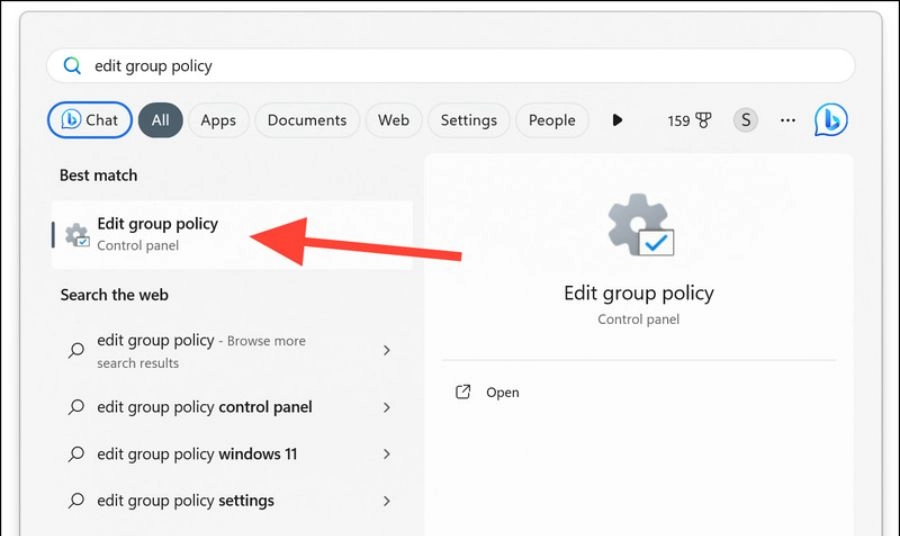Image resolution: width=900 pixels, height=536 pixels.
Task: Select suggestion edit group policy settings
Action: pyautogui.click(x=232, y=501)
